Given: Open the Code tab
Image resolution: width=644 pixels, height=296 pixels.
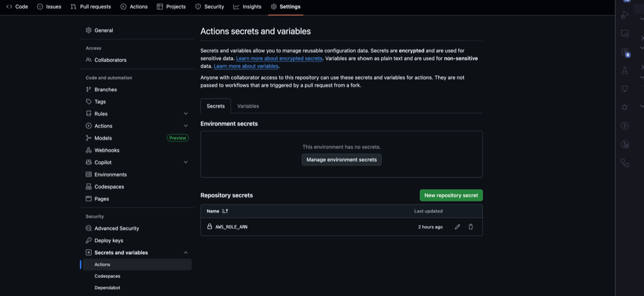Looking at the screenshot, I should [x=17, y=6].
